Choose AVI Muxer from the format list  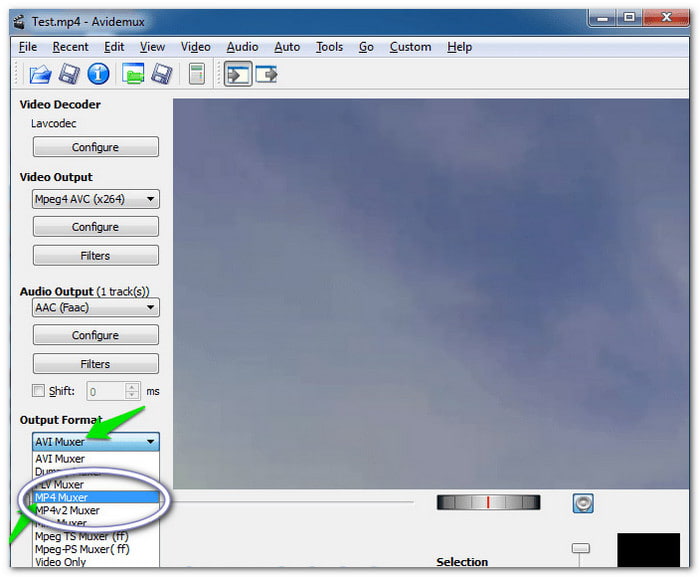tap(96, 459)
